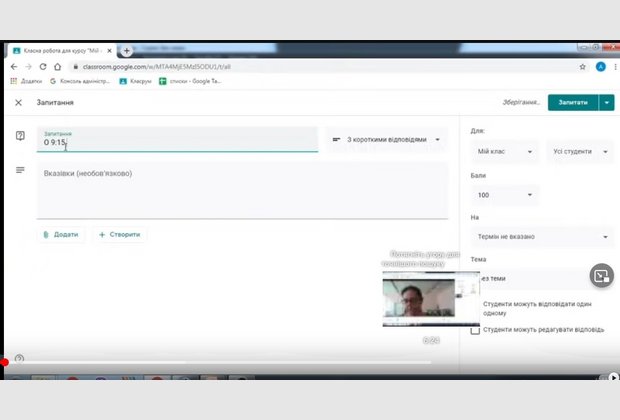Reload the page with the refresh icon
Screen dimensions: 620x420
click(43, 67)
